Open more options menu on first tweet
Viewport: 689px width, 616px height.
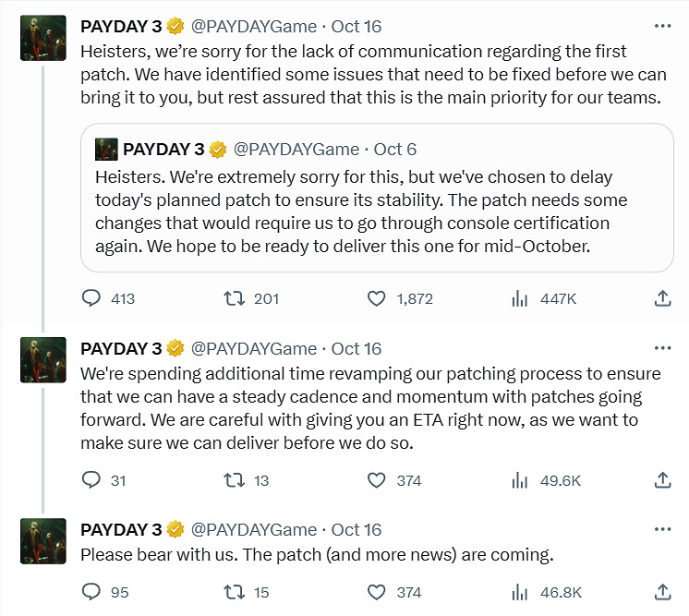click(662, 26)
